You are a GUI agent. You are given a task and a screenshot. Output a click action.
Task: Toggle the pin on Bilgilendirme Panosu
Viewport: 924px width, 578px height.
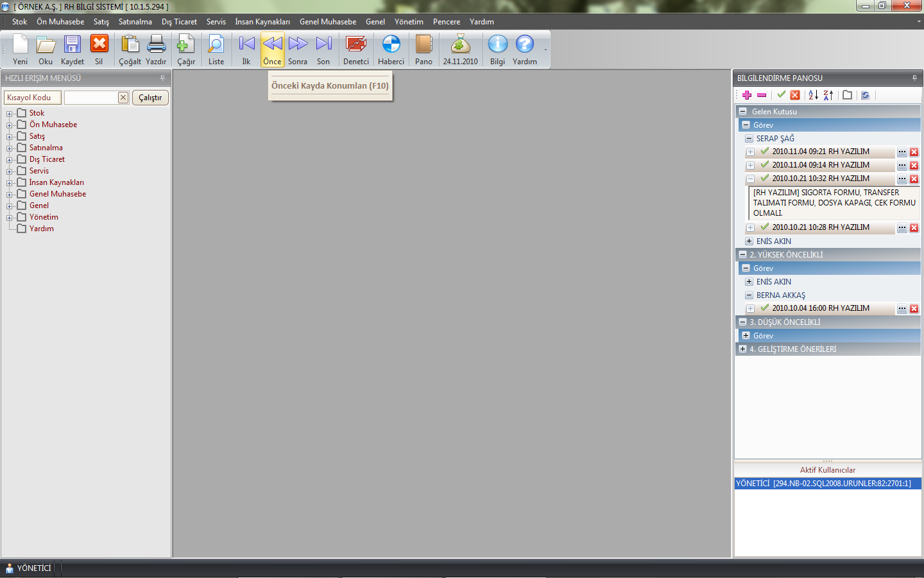pyautogui.click(x=914, y=78)
